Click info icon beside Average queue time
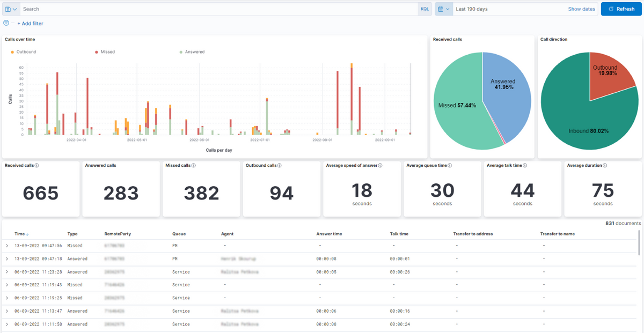 tap(450, 166)
